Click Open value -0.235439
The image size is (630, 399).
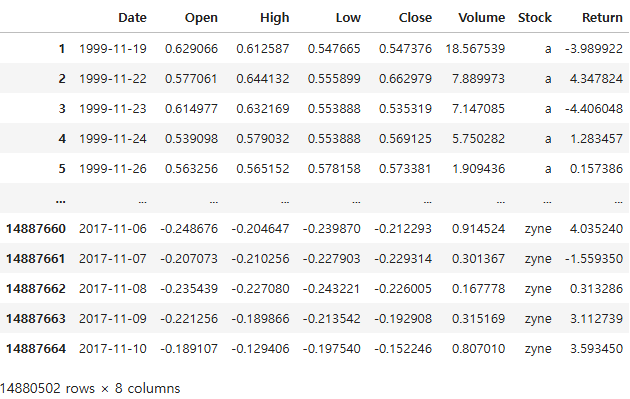189,289
